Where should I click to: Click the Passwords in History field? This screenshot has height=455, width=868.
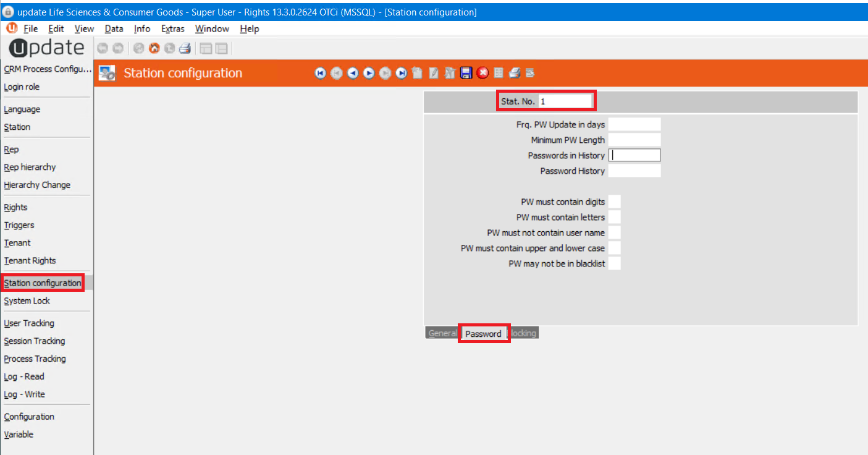click(x=634, y=155)
